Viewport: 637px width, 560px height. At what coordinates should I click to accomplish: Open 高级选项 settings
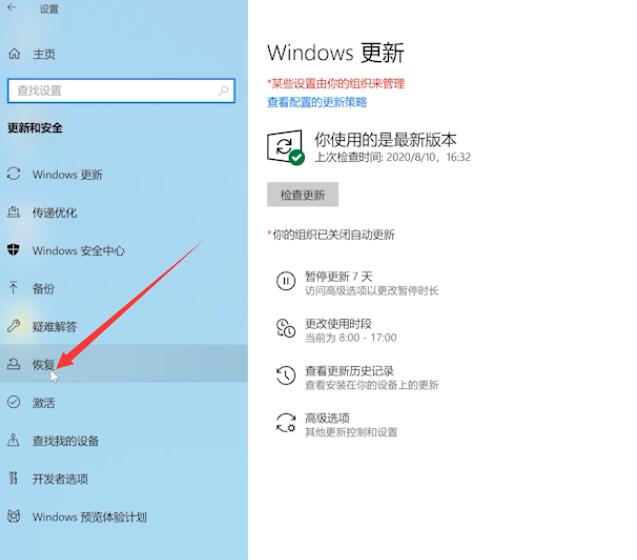tap(327, 418)
